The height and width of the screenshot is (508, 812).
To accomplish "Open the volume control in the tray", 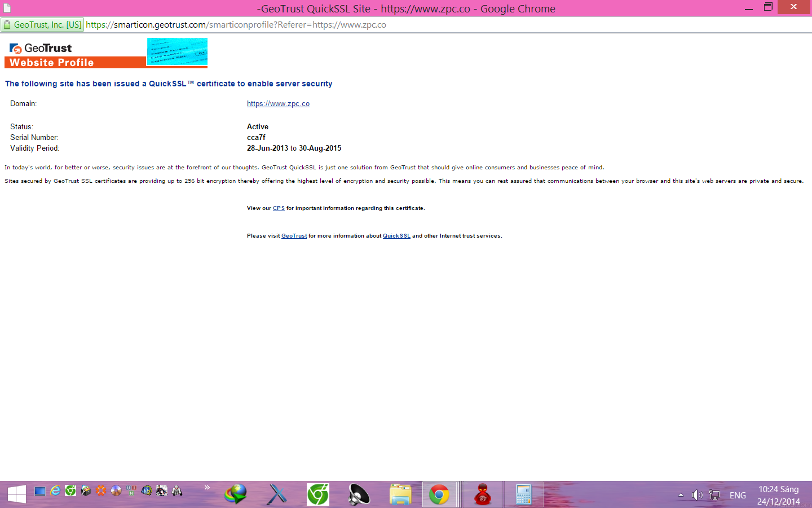I will [698, 495].
